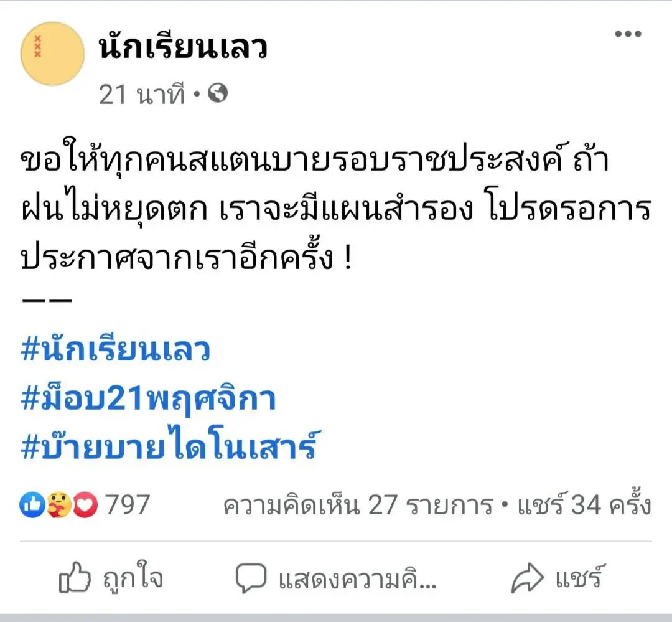Open the นักเรียนเลว page name link
Image resolution: width=672 pixels, height=622 pixels.
coord(183,48)
